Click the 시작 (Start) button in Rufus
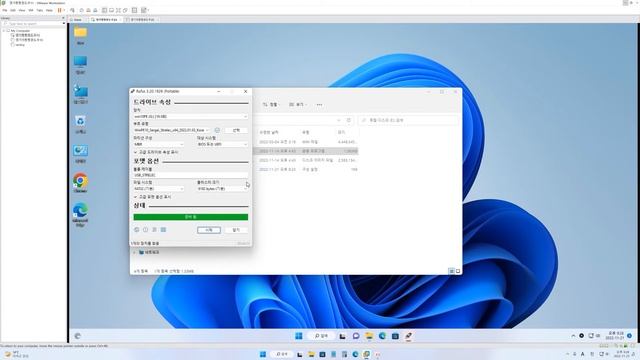The image size is (640, 360). pos(209,230)
